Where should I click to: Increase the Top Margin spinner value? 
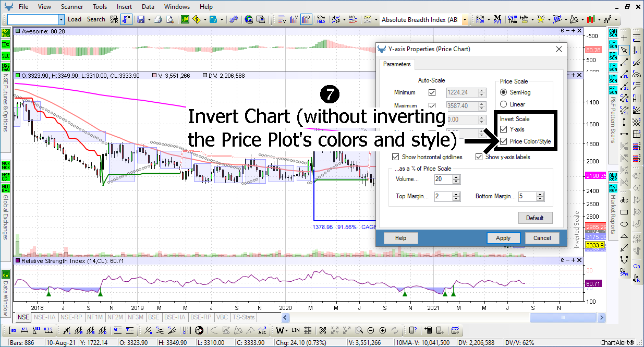click(457, 194)
